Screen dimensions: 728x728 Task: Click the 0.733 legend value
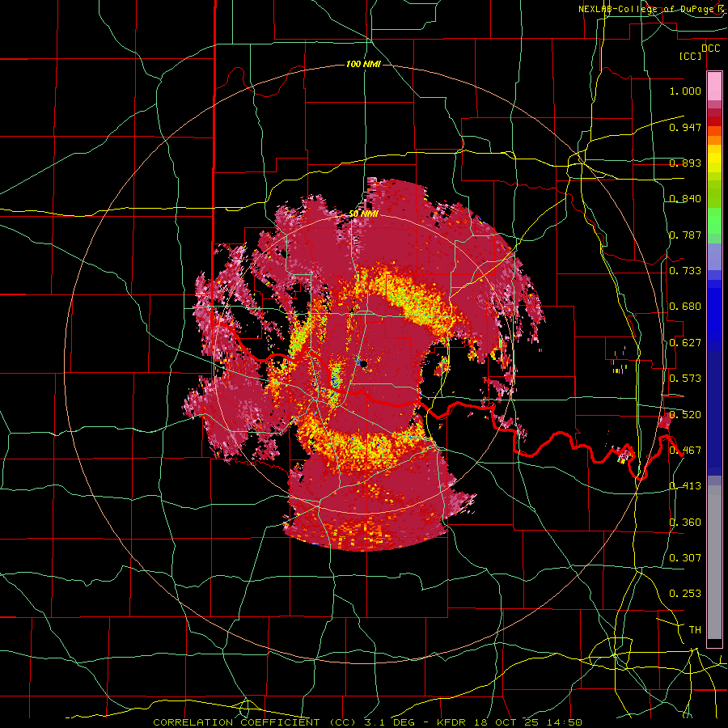(x=685, y=271)
